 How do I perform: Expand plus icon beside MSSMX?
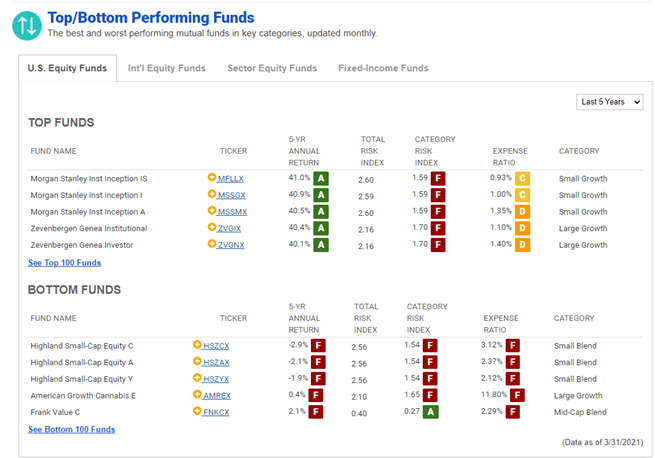[212, 210]
